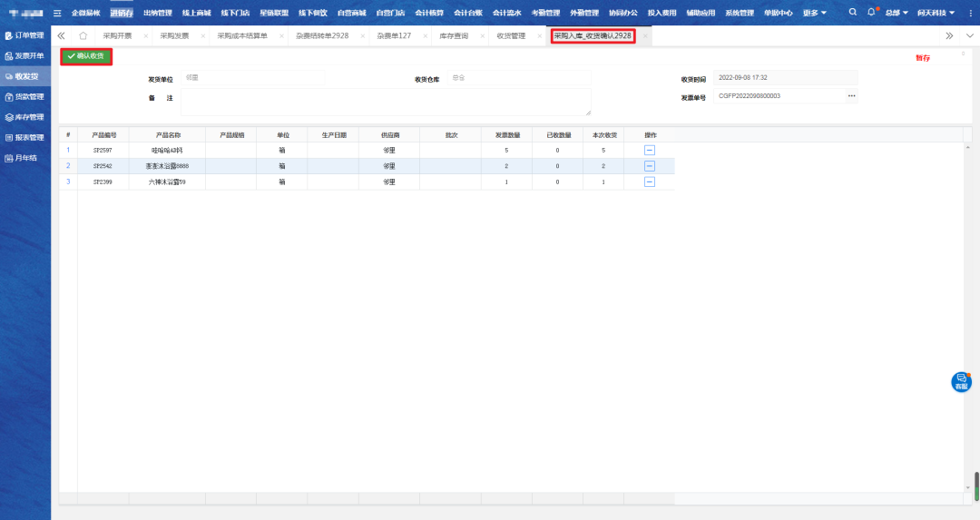Viewport: 980px width, 520px height.
Task: Remove row SP2399 using its minus icon
Action: pos(650,182)
